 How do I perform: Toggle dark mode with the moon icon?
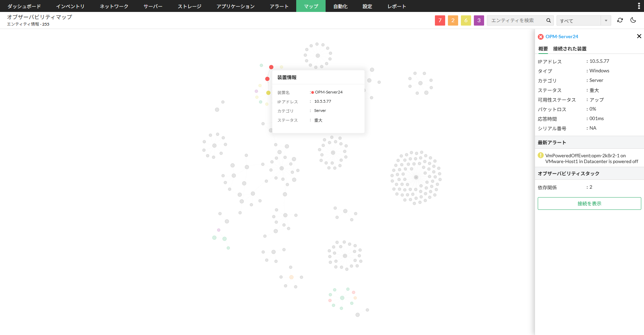tap(633, 20)
